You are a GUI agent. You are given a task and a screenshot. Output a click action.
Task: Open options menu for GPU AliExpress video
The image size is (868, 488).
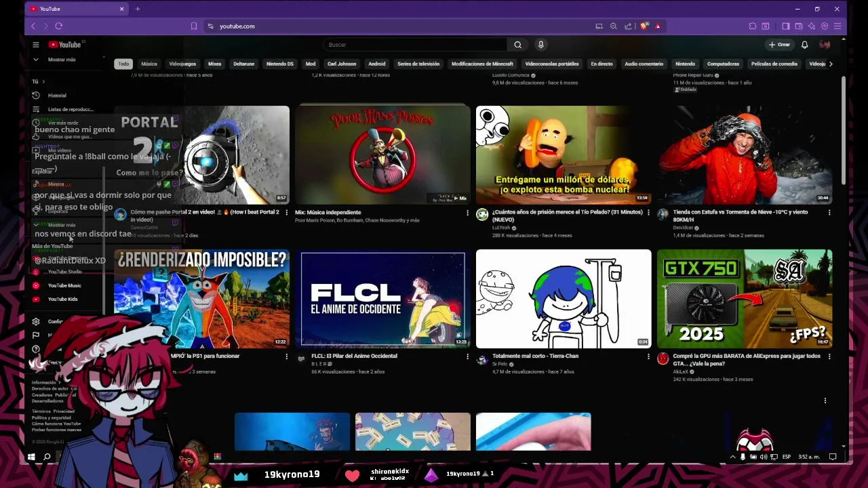(x=829, y=357)
